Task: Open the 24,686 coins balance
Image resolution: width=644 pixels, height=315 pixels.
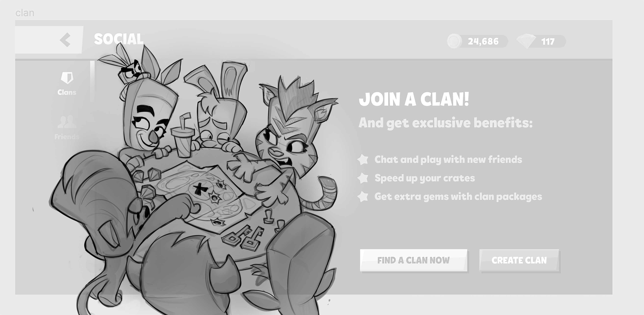Action: [x=477, y=41]
